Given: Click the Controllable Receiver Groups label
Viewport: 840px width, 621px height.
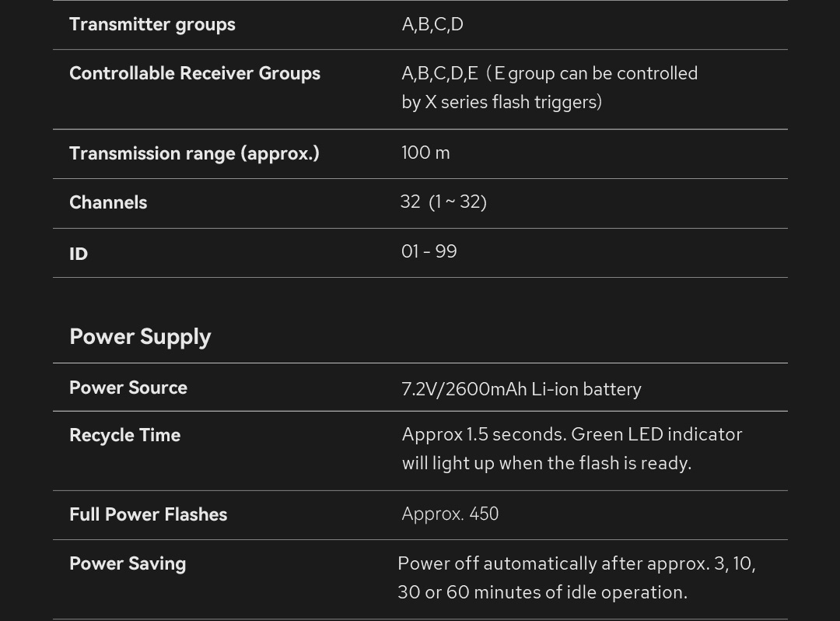Looking at the screenshot, I should (x=194, y=73).
